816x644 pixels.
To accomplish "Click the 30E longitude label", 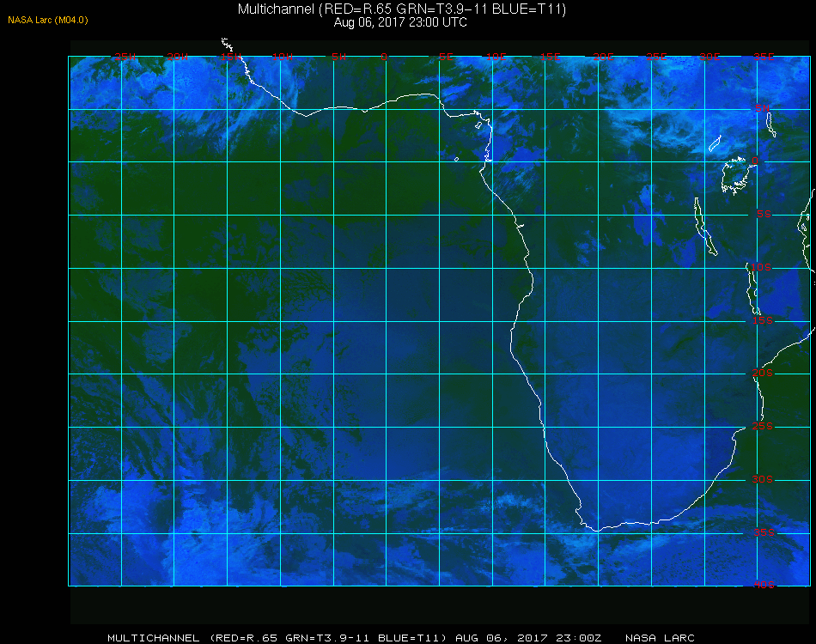I will tap(709, 57).
